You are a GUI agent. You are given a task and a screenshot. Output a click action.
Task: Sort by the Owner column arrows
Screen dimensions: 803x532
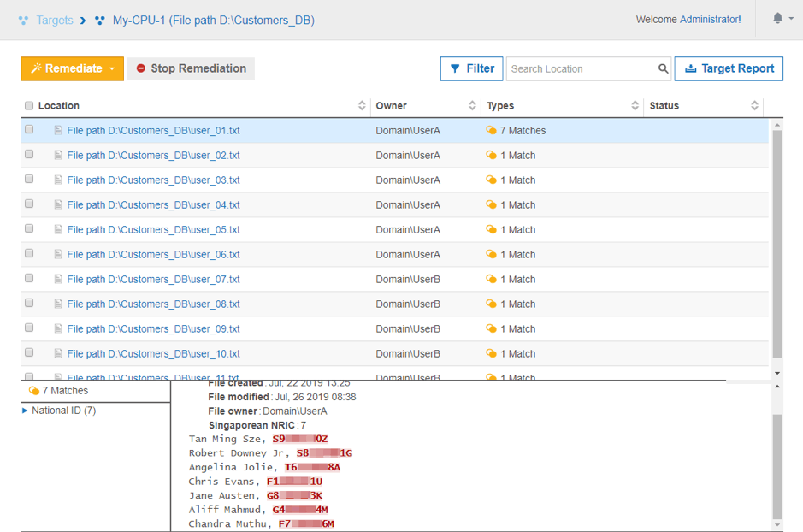[472, 106]
